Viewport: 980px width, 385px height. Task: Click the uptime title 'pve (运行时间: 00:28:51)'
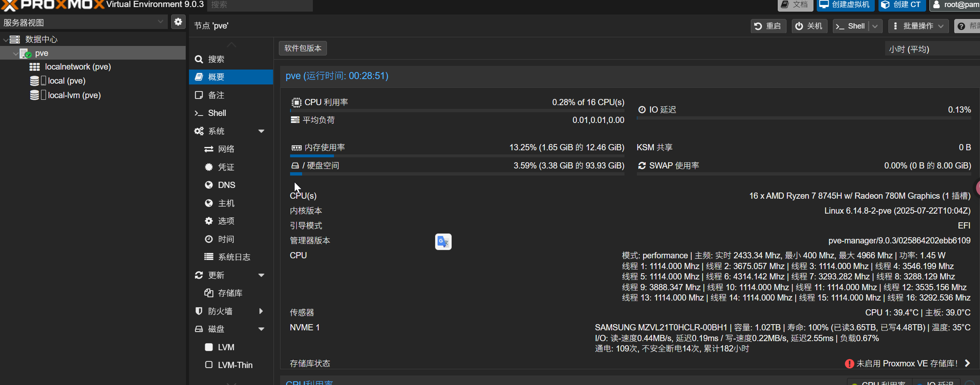pyautogui.click(x=337, y=76)
